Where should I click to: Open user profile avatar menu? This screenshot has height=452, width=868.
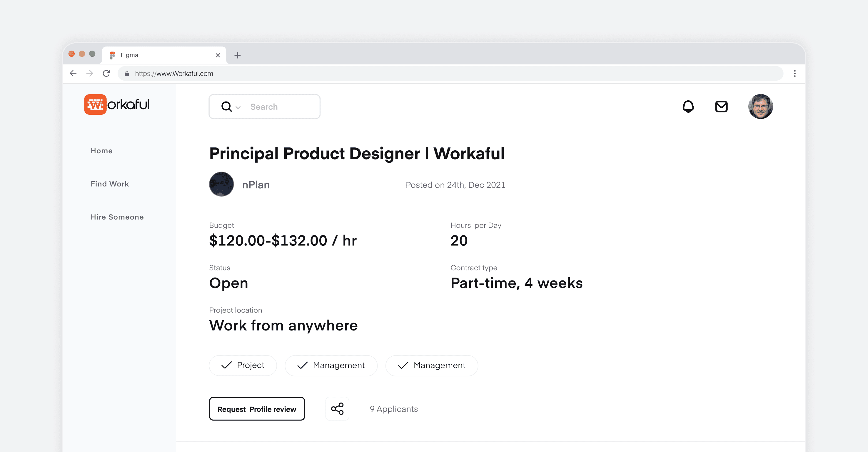[760, 107]
